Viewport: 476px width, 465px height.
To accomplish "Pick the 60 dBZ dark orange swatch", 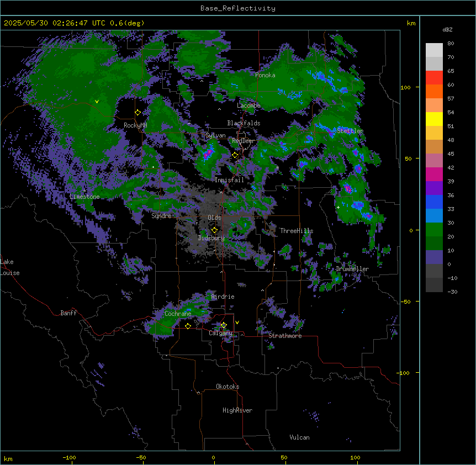I will tap(434, 91).
